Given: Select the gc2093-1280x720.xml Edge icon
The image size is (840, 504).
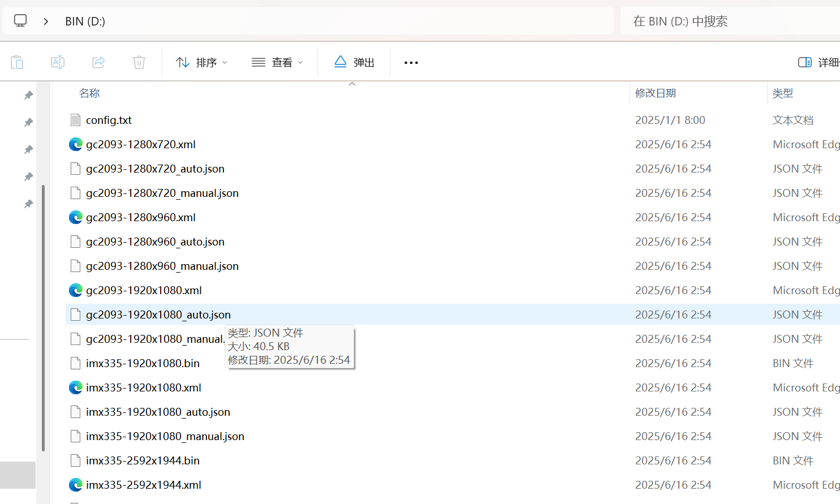Looking at the screenshot, I should [76, 144].
